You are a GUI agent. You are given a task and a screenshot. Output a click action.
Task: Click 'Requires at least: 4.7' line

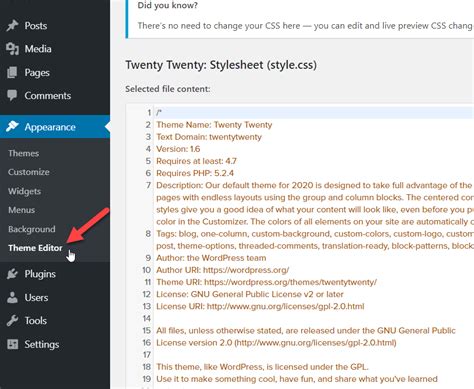click(x=196, y=161)
